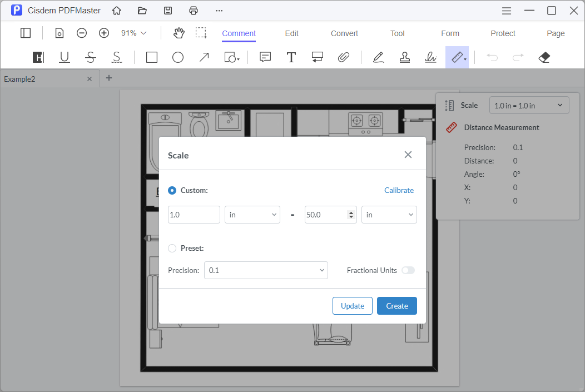The image size is (585, 392).
Task: Open the left unit 'in' dropdown
Action: coord(252,215)
